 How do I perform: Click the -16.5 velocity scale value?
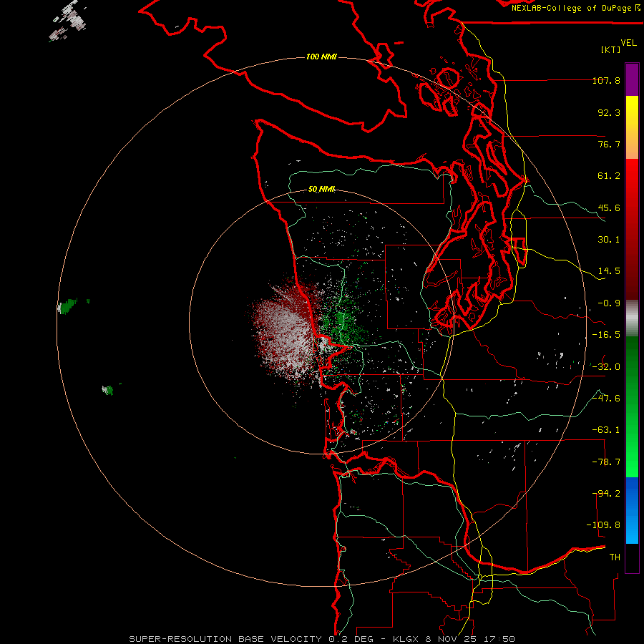[x=606, y=334]
